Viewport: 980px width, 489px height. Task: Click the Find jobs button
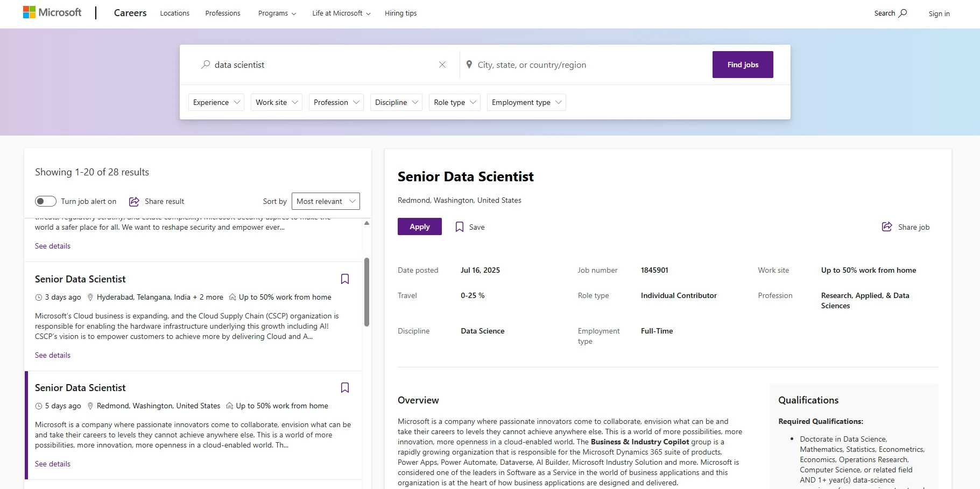coord(743,65)
